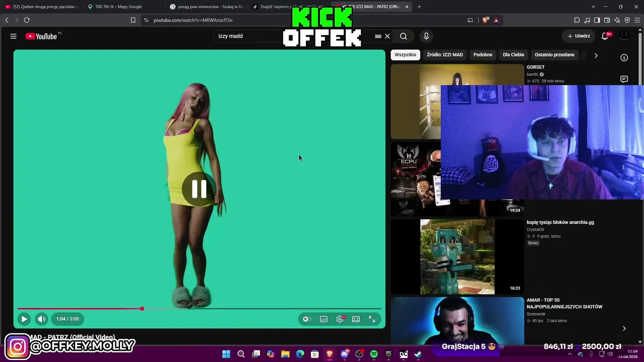The width and height of the screenshot is (644, 362).
Task: Seek using the red video progress bar
Action: coord(199,309)
